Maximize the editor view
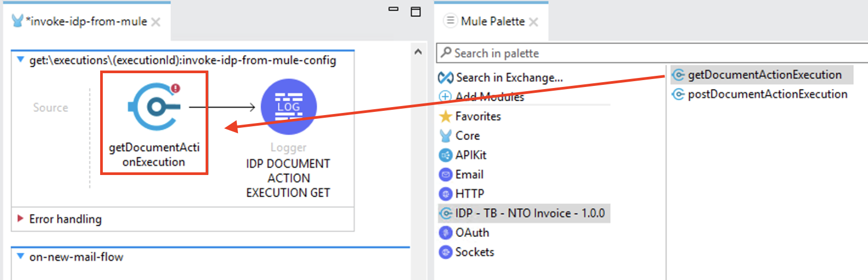The width and height of the screenshot is (868, 280). [416, 11]
